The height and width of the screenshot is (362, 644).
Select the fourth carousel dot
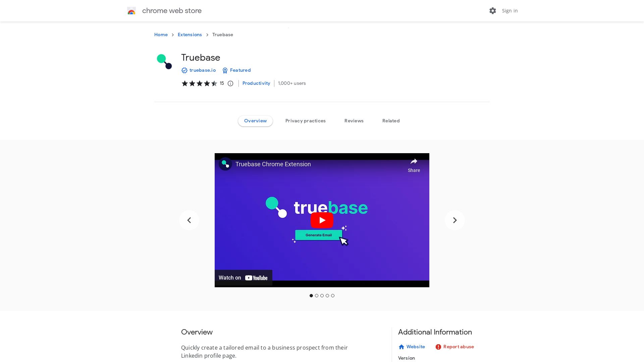point(327,296)
